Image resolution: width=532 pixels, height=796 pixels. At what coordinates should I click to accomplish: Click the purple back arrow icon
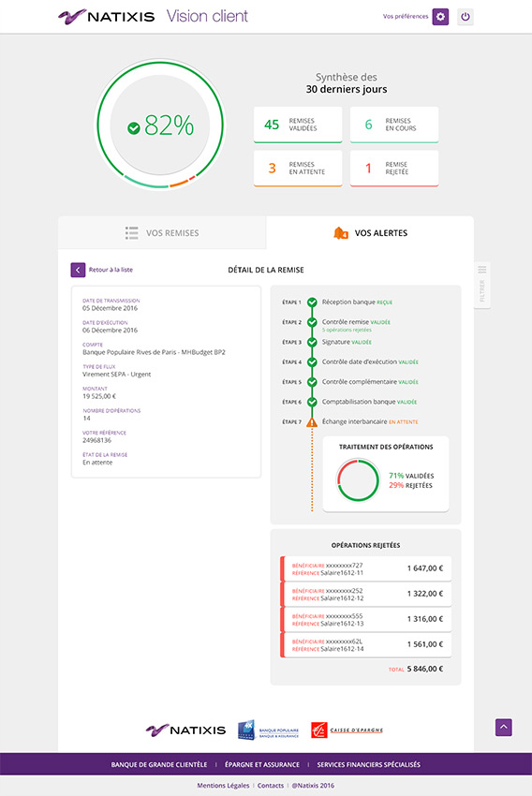[x=78, y=270]
